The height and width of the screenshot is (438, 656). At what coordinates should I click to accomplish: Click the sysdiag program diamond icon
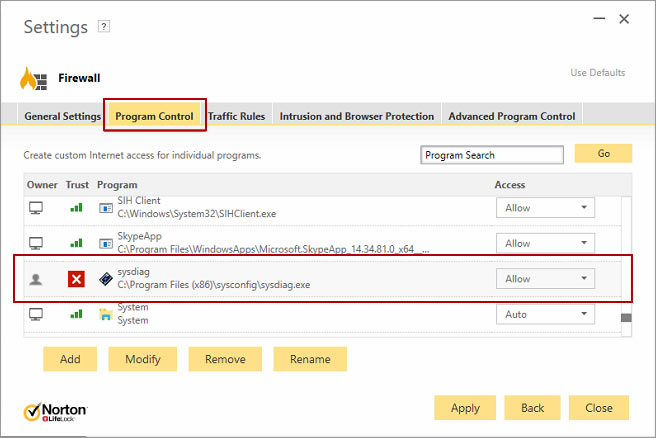pos(106,279)
